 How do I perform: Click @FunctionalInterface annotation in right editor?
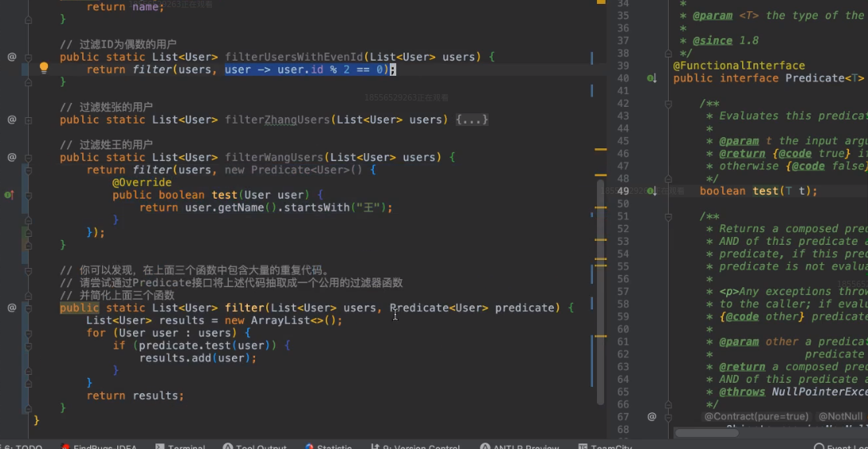point(738,66)
